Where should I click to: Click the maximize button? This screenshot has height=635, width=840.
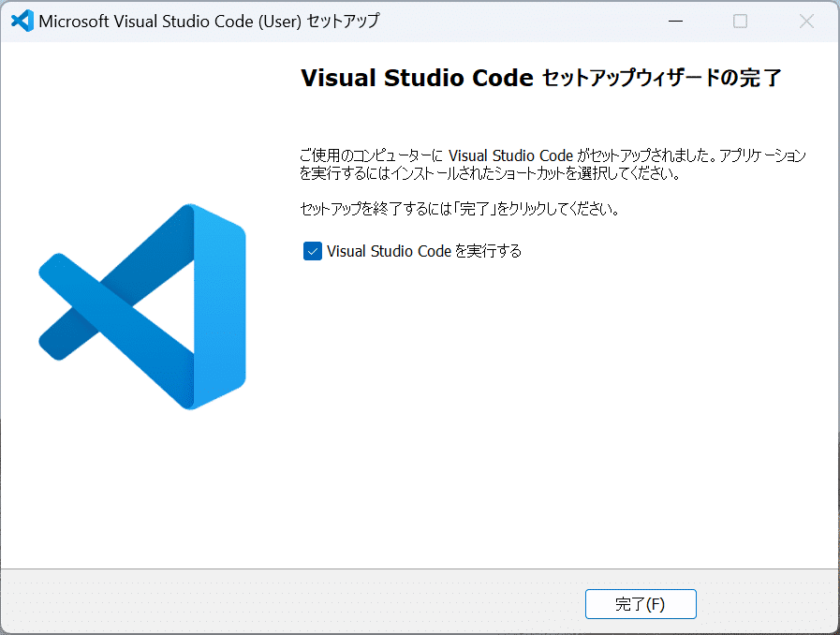tap(741, 21)
